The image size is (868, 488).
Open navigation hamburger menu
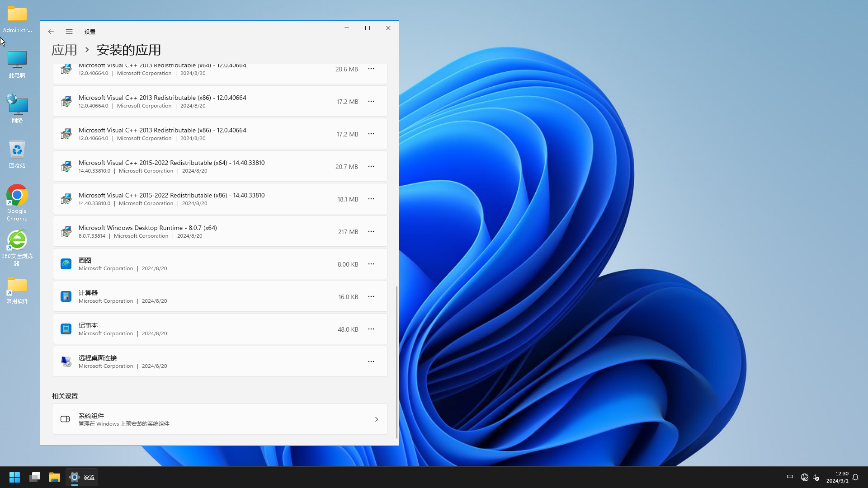pos(69,32)
